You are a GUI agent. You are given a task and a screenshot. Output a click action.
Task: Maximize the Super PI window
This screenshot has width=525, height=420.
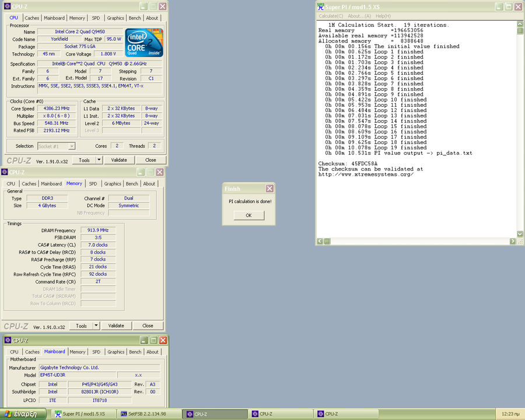(509, 6)
